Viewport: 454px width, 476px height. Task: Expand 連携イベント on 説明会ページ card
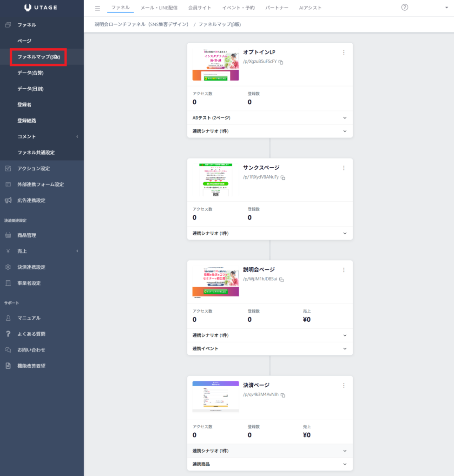(270, 349)
